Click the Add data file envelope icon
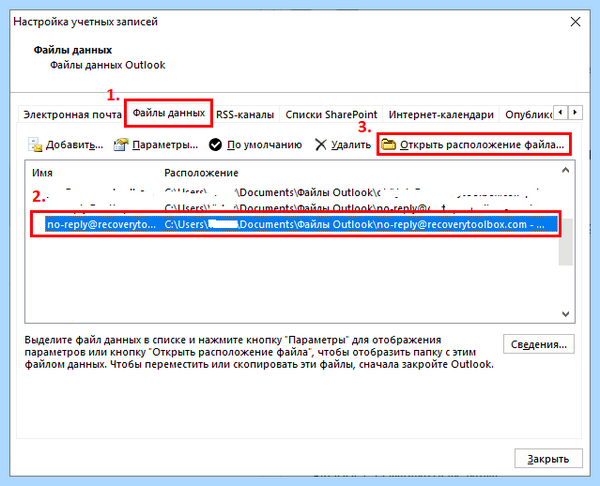The width and height of the screenshot is (600, 486). (x=35, y=145)
